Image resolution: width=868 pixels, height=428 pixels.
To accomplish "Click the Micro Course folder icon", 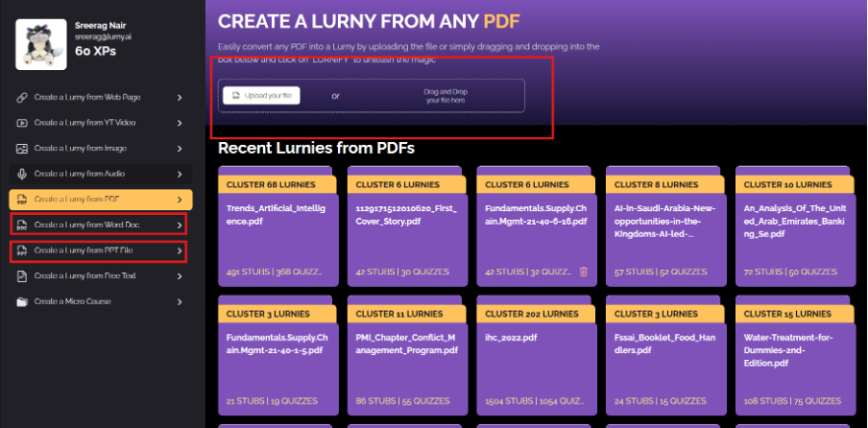I will coord(22,302).
